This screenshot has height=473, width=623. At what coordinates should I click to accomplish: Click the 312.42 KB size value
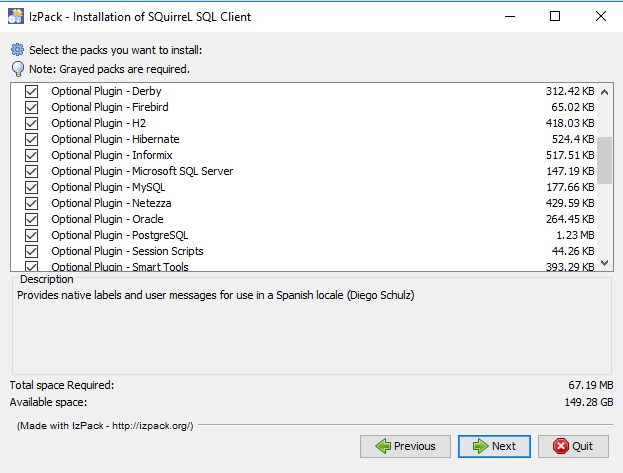pos(570,91)
